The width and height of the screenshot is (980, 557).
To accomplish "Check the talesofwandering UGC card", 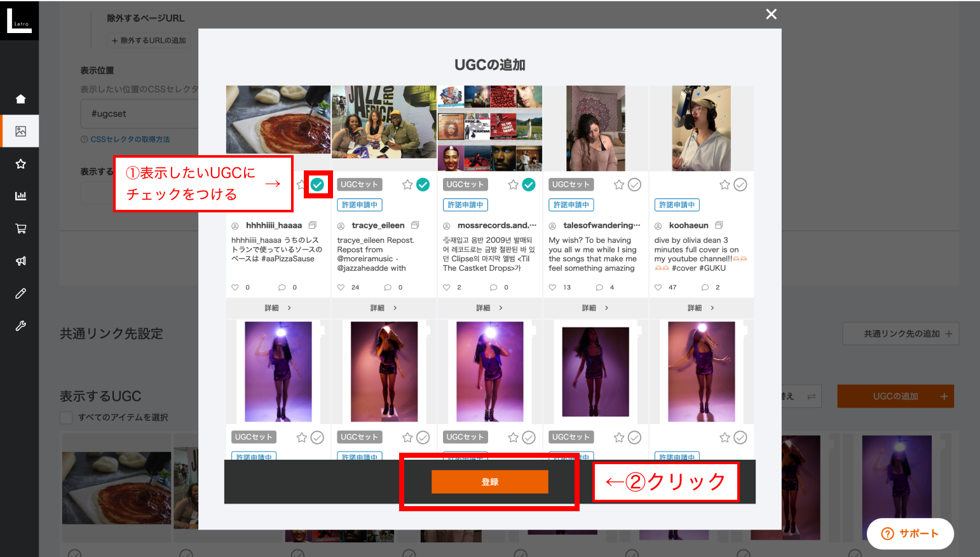I will 634,184.
